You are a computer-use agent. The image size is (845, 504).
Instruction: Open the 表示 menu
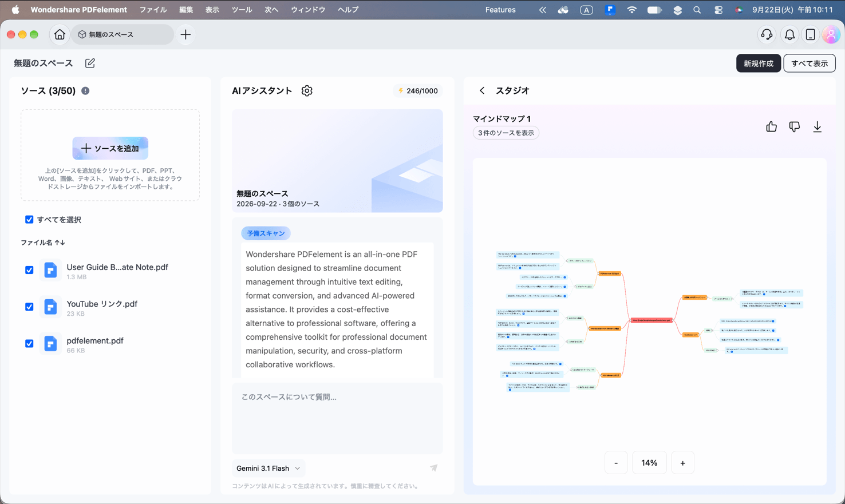[212, 10]
